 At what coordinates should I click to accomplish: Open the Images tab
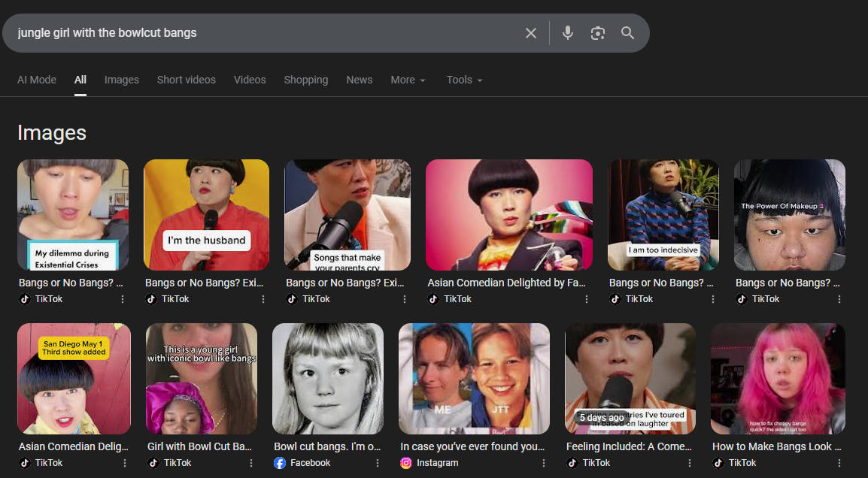[122, 80]
